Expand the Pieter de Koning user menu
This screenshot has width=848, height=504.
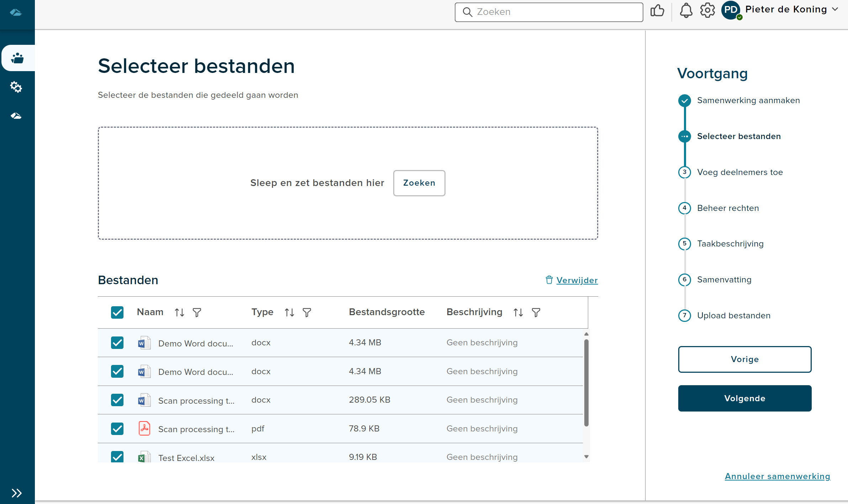click(835, 9)
